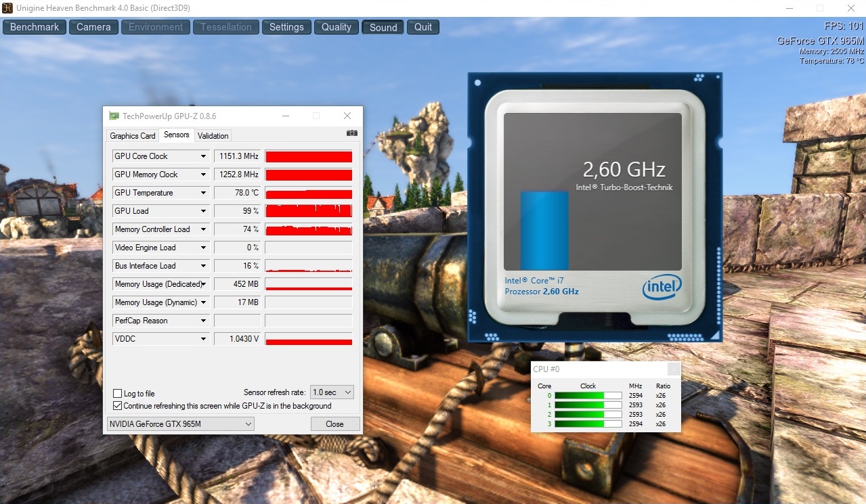
Task: Open the Memory Usage (Dynamic) dropdown
Action: click(203, 302)
